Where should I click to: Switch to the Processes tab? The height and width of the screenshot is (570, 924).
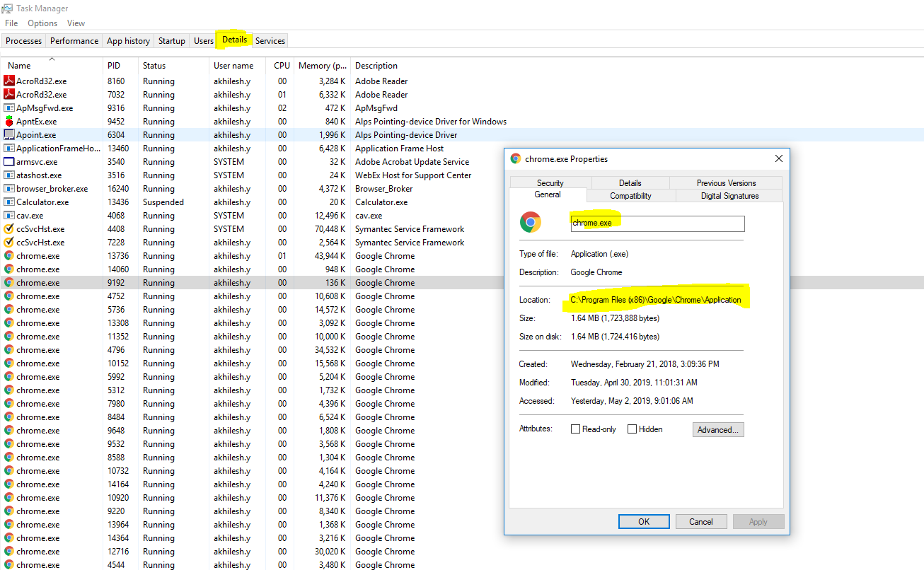coord(23,40)
